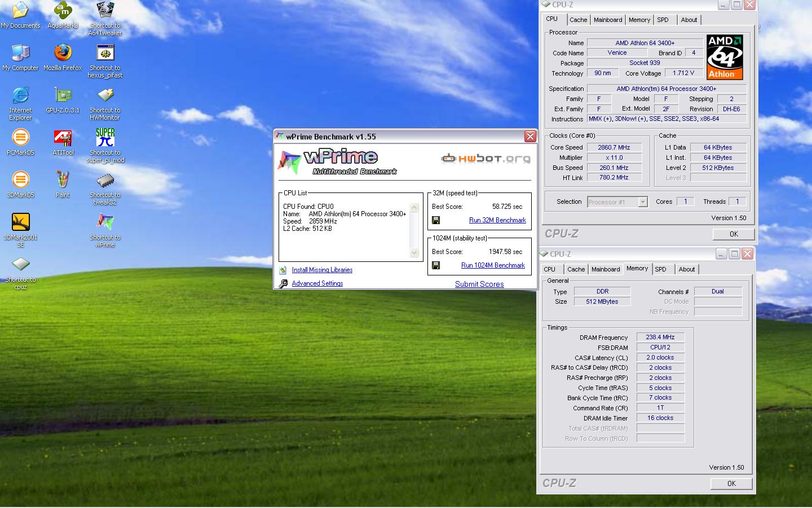Launch 3DMark05 desktop icon

(x=20, y=185)
